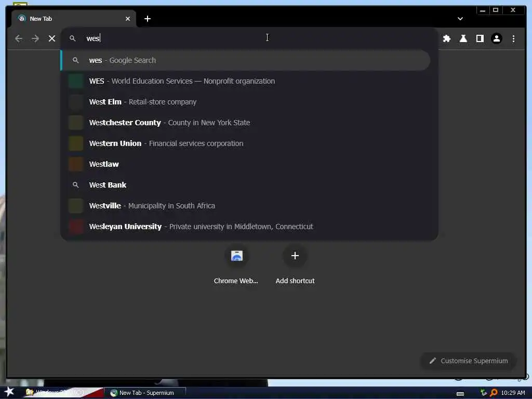Click the green tray icon
This screenshot has width=532, height=399.
(484, 393)
